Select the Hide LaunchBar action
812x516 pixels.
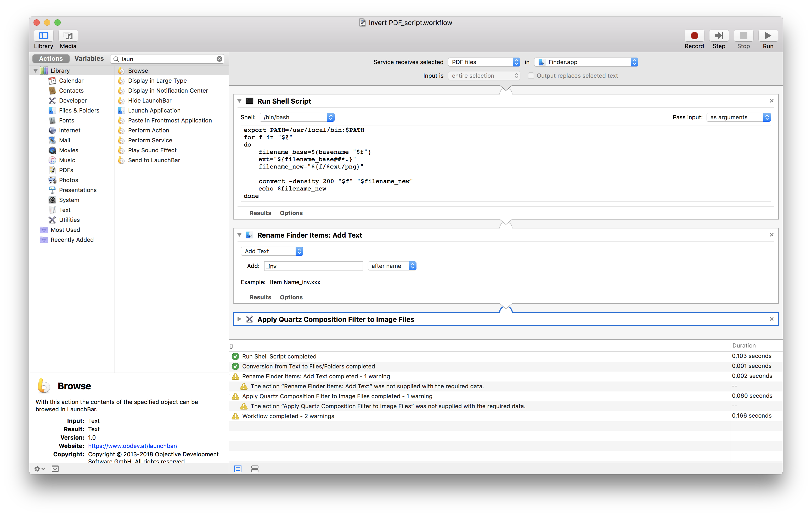(150, 100)
